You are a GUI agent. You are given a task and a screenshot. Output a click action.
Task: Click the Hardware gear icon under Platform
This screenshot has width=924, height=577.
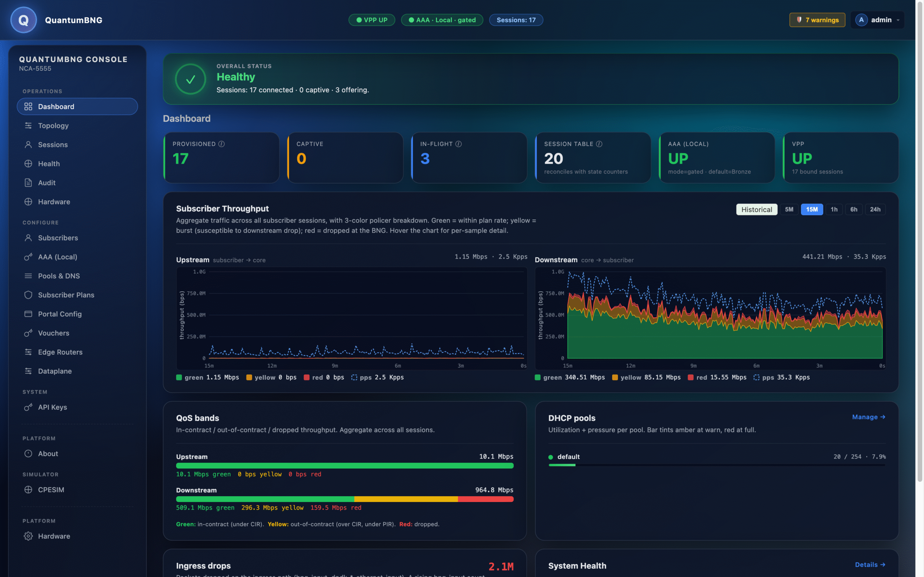[28, 536]
